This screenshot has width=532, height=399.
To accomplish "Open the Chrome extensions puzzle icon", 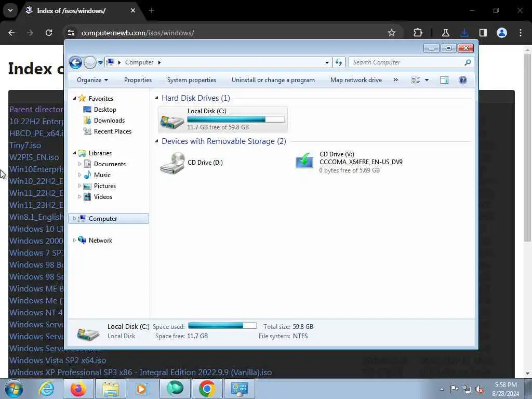I will (418, 33).
